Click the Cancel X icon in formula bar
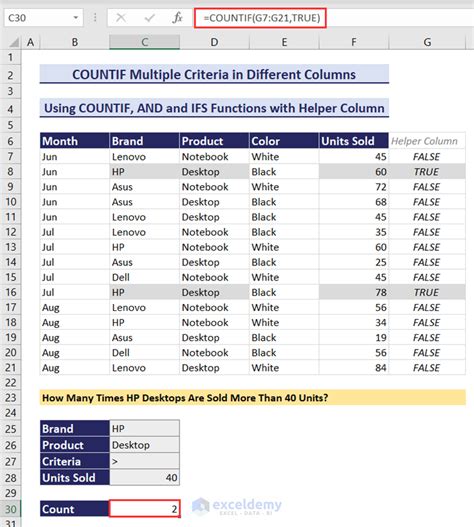 tap(121, 18)
